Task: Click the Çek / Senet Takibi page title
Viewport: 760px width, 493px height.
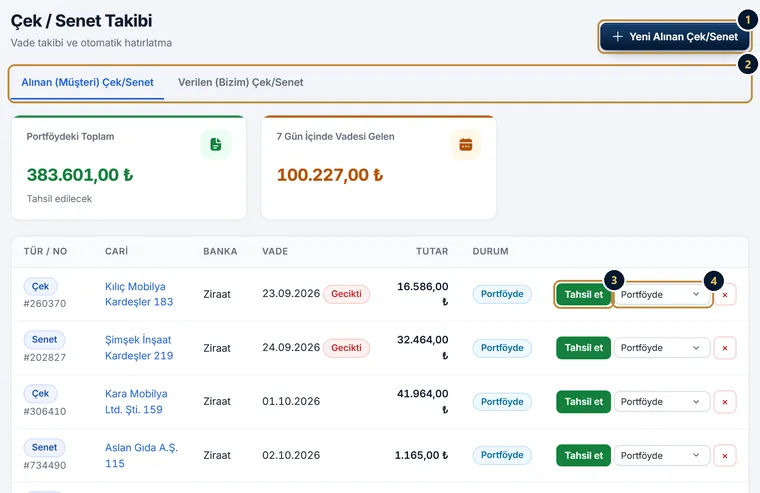Action: (x=81, y=21)
